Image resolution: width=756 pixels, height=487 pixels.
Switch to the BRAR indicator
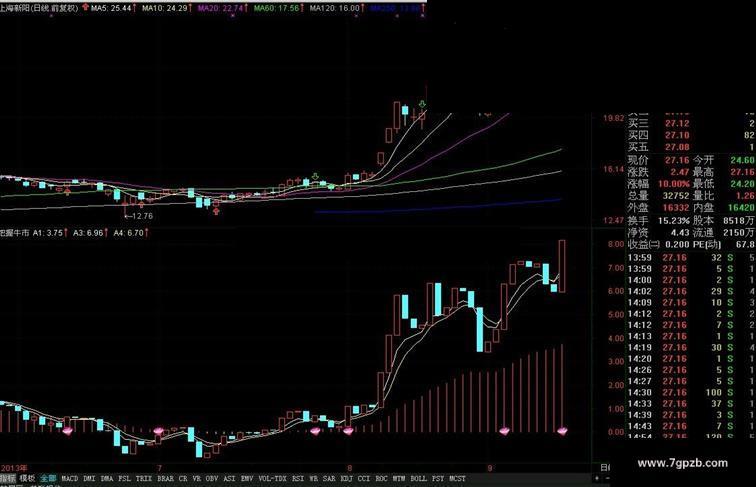click(x=165, y=478)
